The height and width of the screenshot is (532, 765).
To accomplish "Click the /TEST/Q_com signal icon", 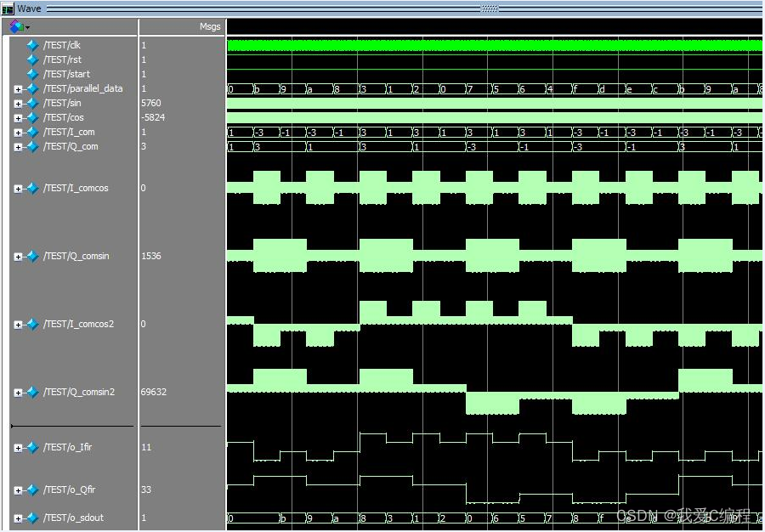I will click(x=32, y=147).
